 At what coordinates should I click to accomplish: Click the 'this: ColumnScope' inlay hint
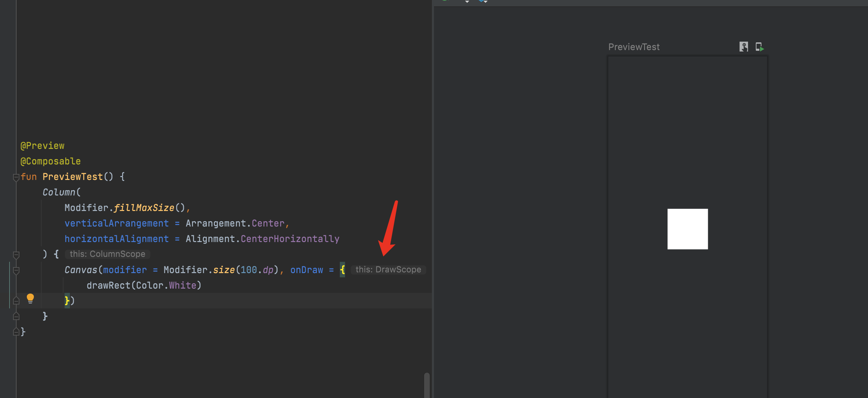tap(107, 254)
